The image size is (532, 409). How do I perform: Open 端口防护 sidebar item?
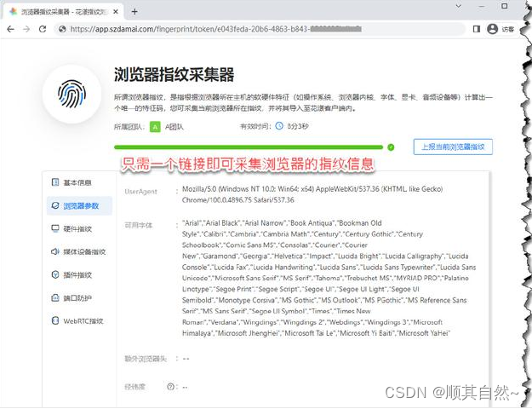click(x=80, y=298)
